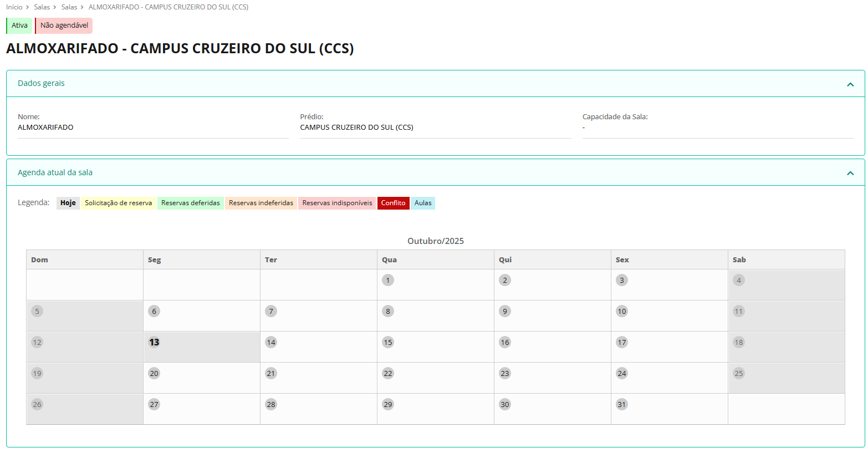Viewport: 868px width, 468px height.
Task: Select day 13 in the calendar
Action: pos(154,342)
